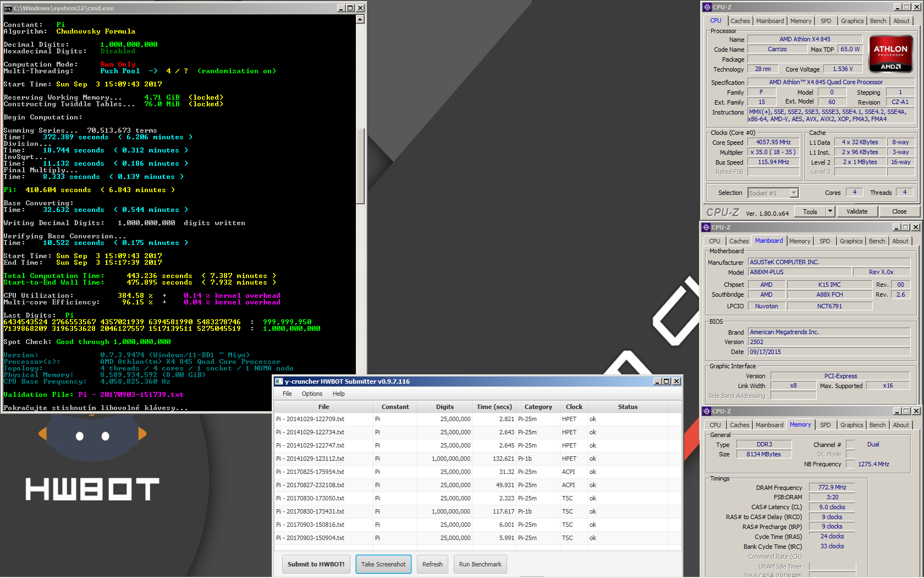This screenshot has height=578, width=924.
Task: Sort by the Clock column header
Action: coord(574,407)
